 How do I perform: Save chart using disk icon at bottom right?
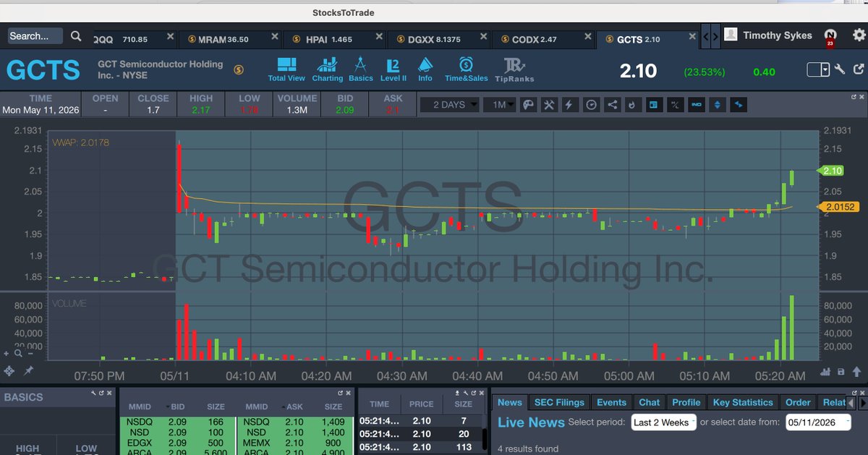coord(841,372)
